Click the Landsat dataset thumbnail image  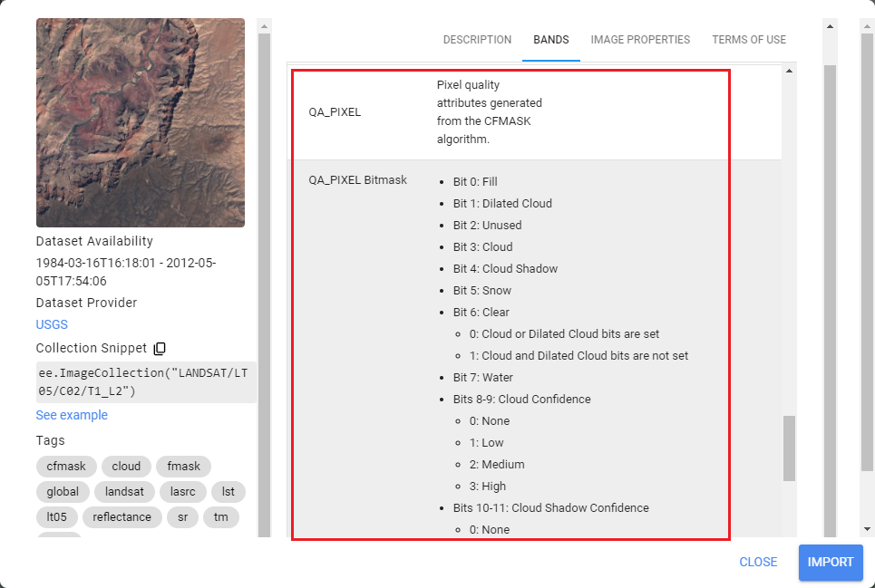[x=141, y=122]
